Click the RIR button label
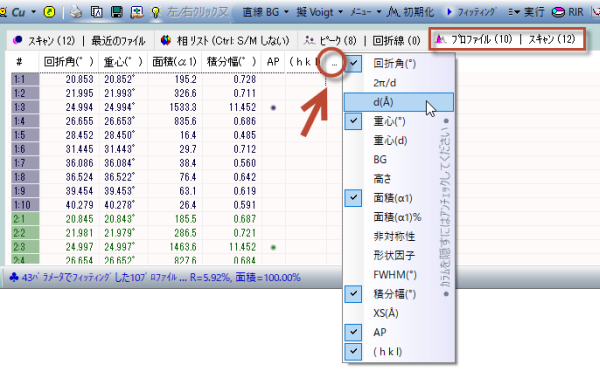This screenshot has width=600, height=371. point(576,12)
